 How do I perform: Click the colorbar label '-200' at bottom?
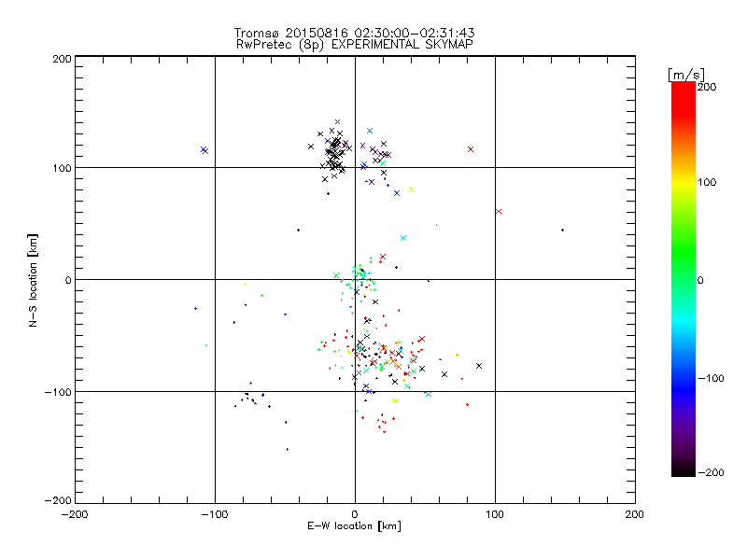pyautogui.click(x=711, y=472)
